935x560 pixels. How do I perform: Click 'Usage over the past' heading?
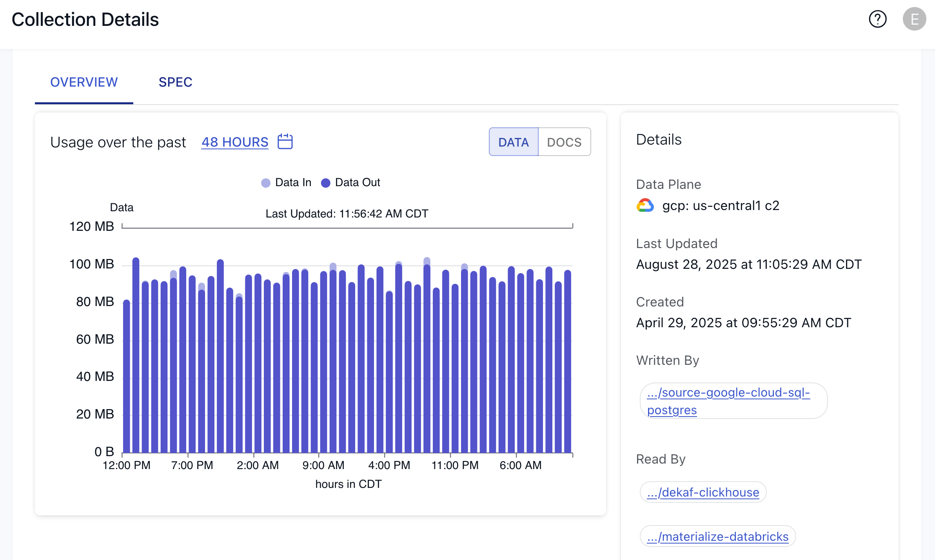point(118,142)
